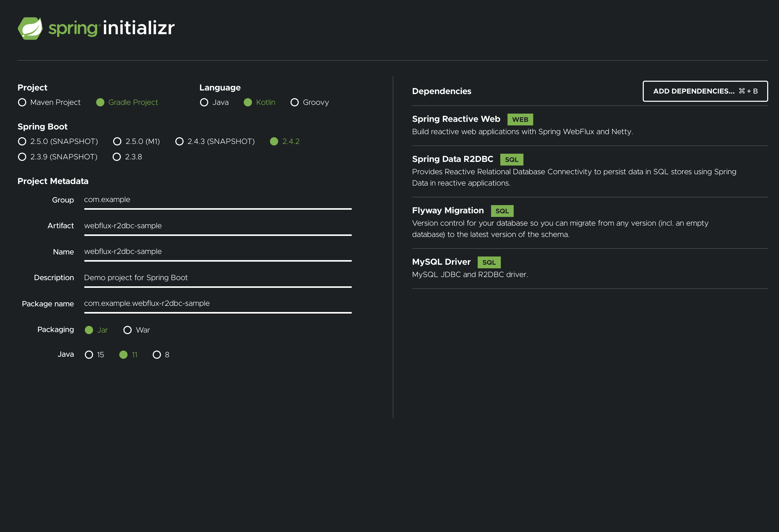The image size is (779, 532).
Task: Click the Spring leaf logo icon
Action: 30,28
